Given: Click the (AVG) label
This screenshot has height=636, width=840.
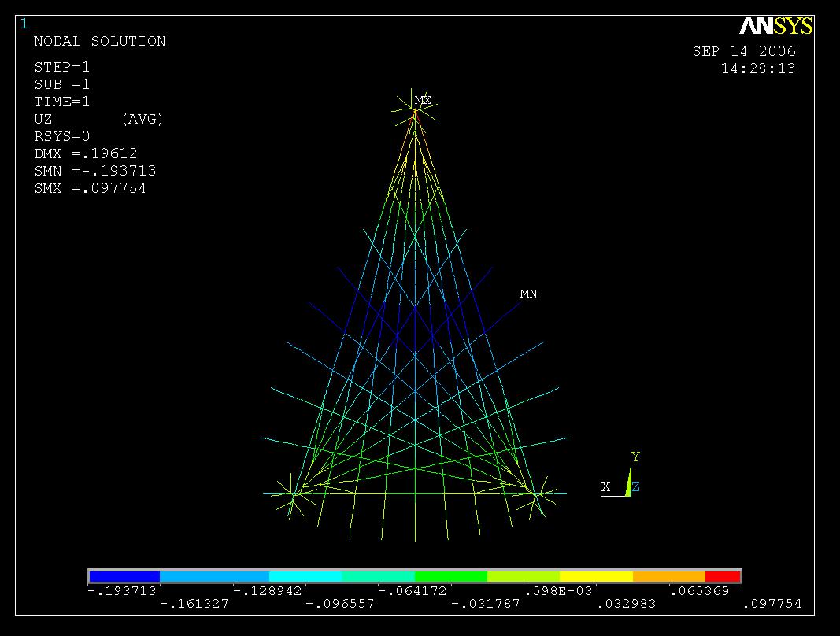Looking at the screenshot, I should (x=142, y=119).
